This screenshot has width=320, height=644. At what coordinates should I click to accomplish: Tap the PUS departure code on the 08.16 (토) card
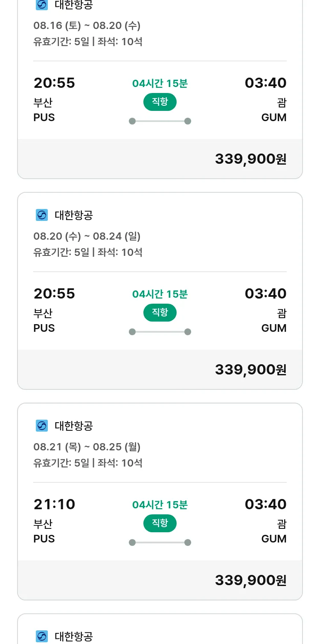[x=44, y=117]
